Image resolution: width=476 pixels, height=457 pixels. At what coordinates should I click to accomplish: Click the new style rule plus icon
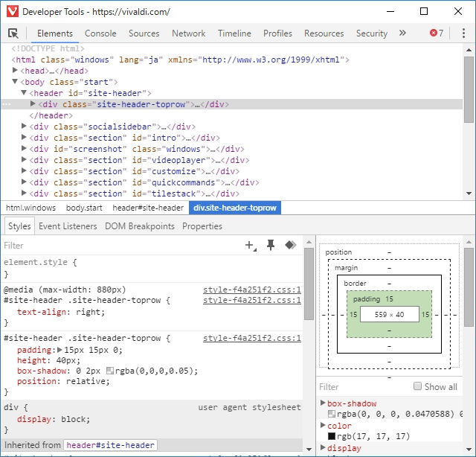(x=251, y=245)
